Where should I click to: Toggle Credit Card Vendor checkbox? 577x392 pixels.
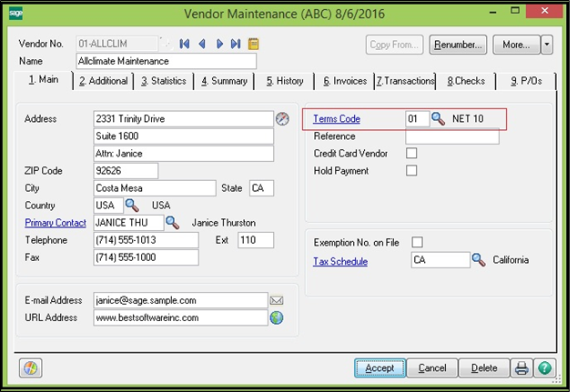pos(411,153)
